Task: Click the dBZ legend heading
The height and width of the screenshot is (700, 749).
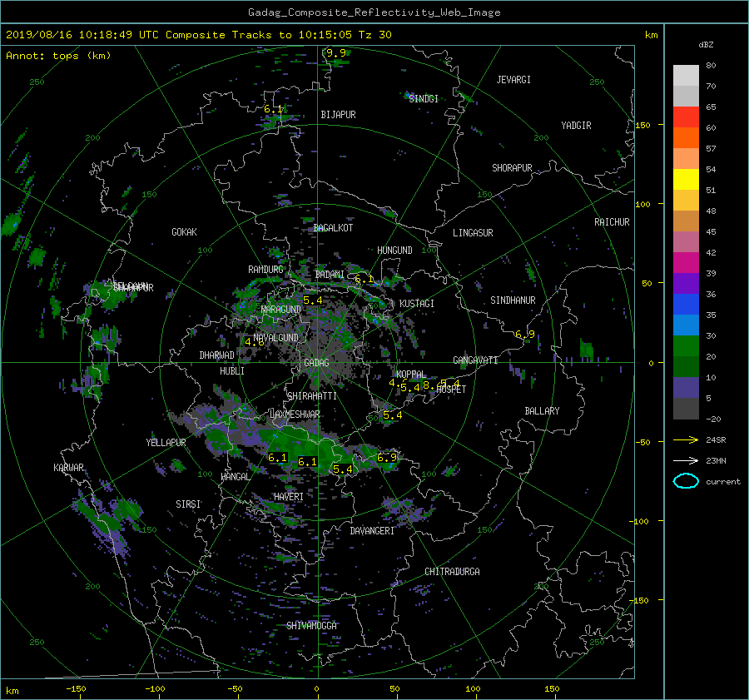Action: (x=706, y=45)
